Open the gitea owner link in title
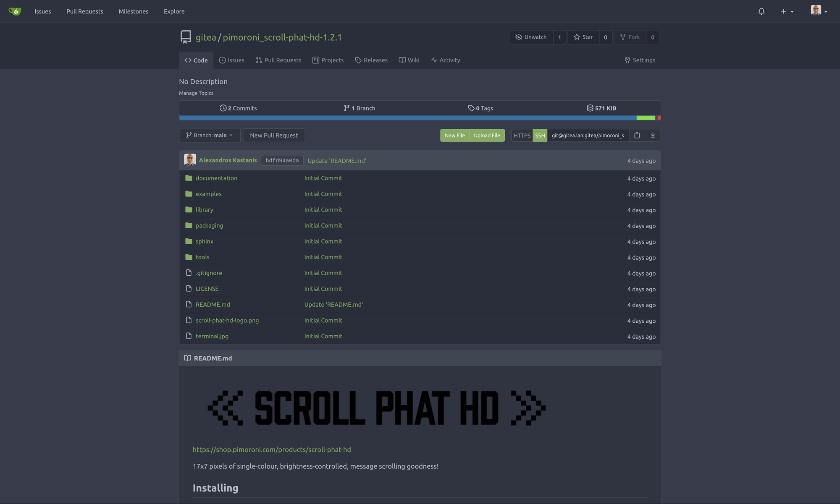This screenshot has height=504, width=840. pyautogui.click(x=206, y=37)
